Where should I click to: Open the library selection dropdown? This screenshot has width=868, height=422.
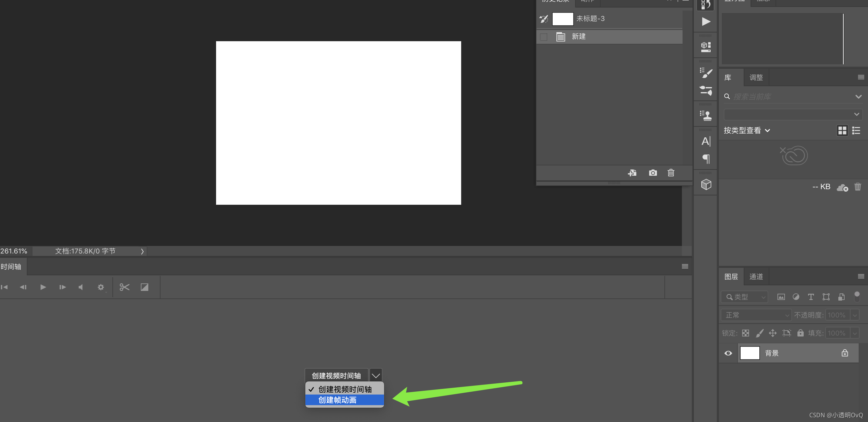(x=793, y=114)
